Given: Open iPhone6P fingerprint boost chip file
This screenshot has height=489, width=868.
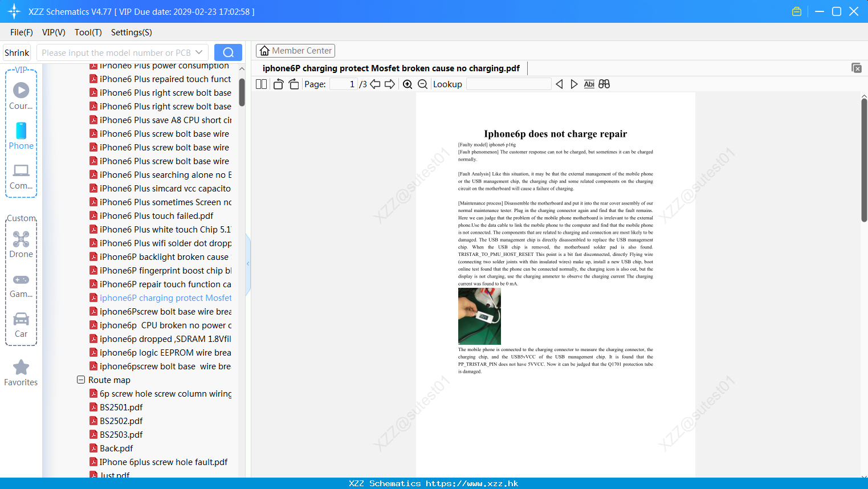Looking at the screenshot, I should (x=160, y=271).
